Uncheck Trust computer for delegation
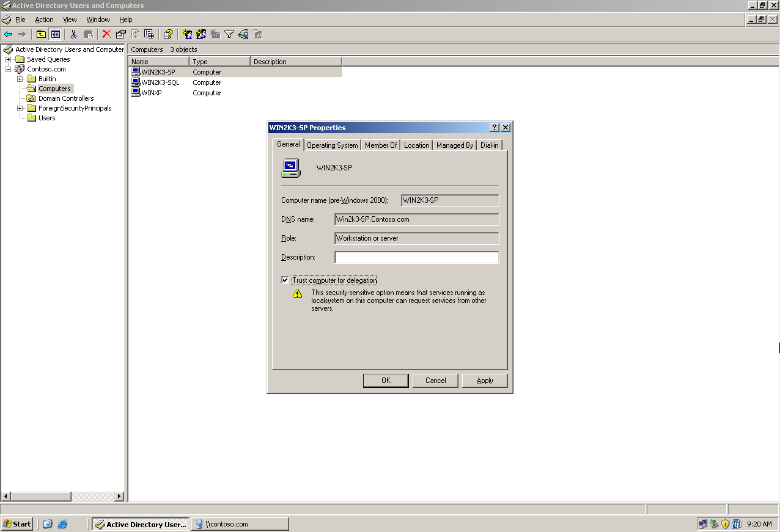 click(285, 280)
